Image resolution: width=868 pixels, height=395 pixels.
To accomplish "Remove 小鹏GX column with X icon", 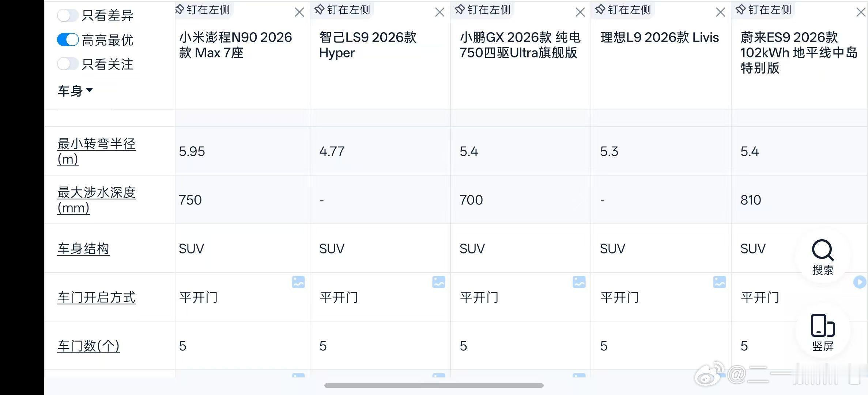I will pos(580,12).
